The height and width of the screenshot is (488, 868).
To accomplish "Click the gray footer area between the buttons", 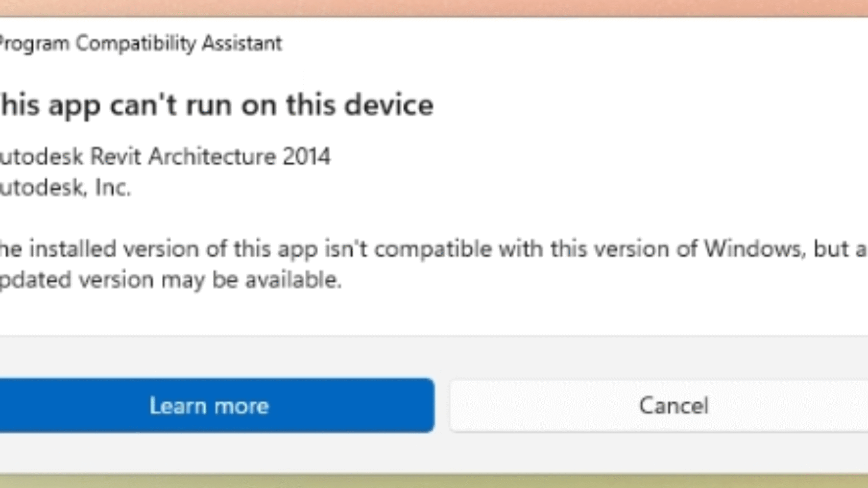I will (x=442, y=406).
